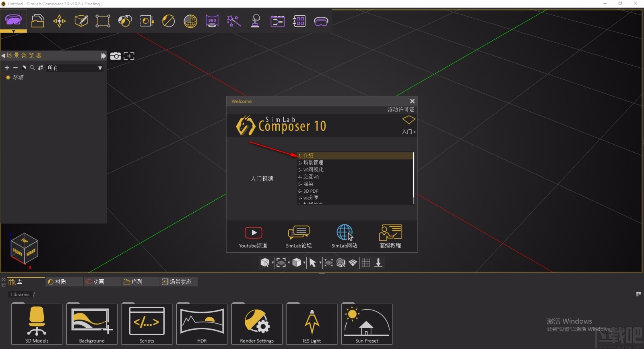Image resolution: width=644 pixels, height=349 pixels.
Task: Collapse the scene browser with left arrow
Action: (x=3, y=56)
